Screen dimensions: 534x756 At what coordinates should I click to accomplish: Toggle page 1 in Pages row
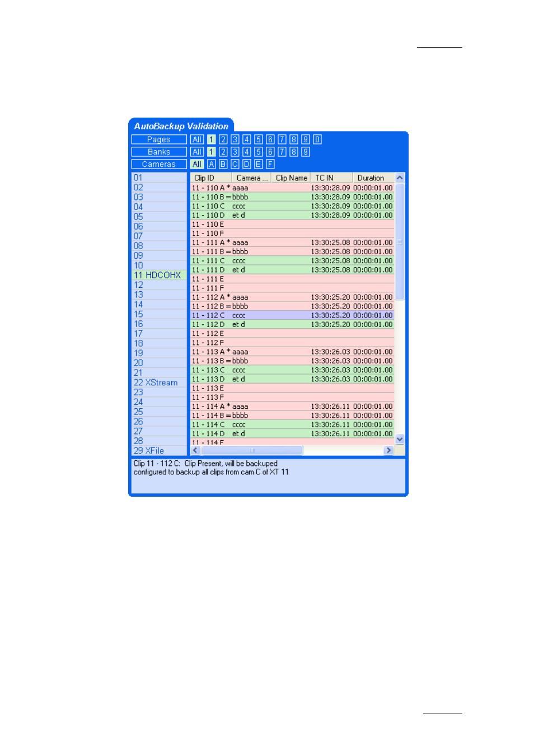(x=211, y=139)
